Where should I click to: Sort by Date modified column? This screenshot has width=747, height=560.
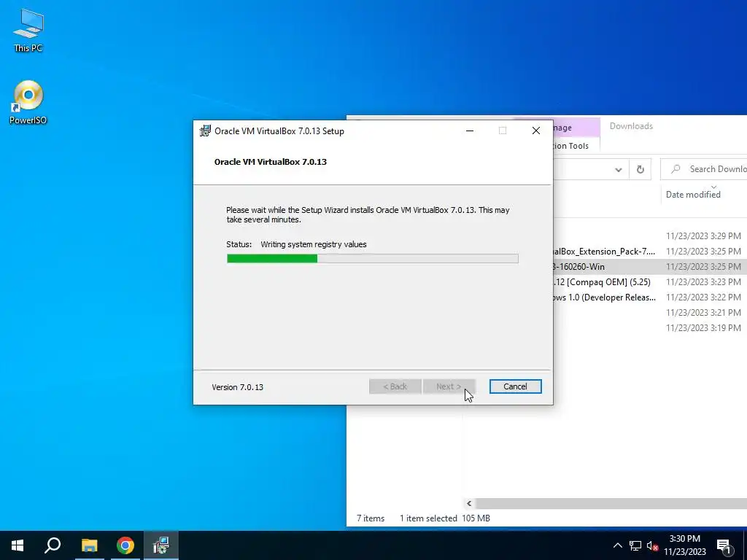click(693, 194)
